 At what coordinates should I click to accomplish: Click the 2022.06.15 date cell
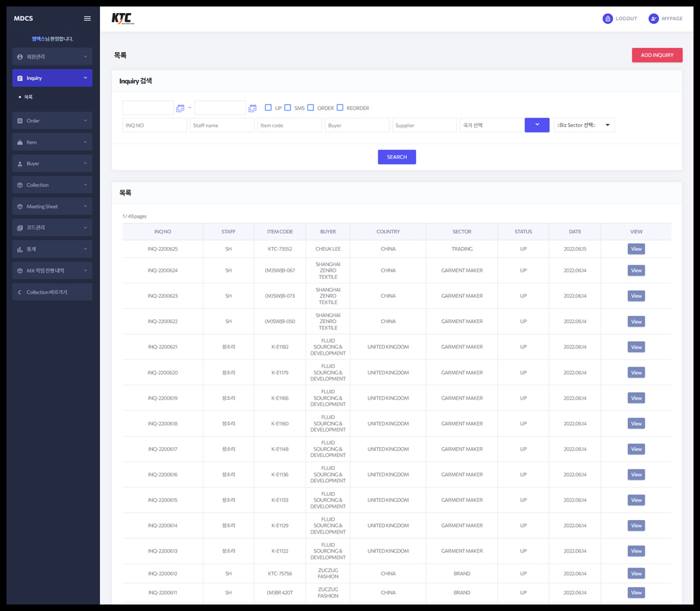575,249
